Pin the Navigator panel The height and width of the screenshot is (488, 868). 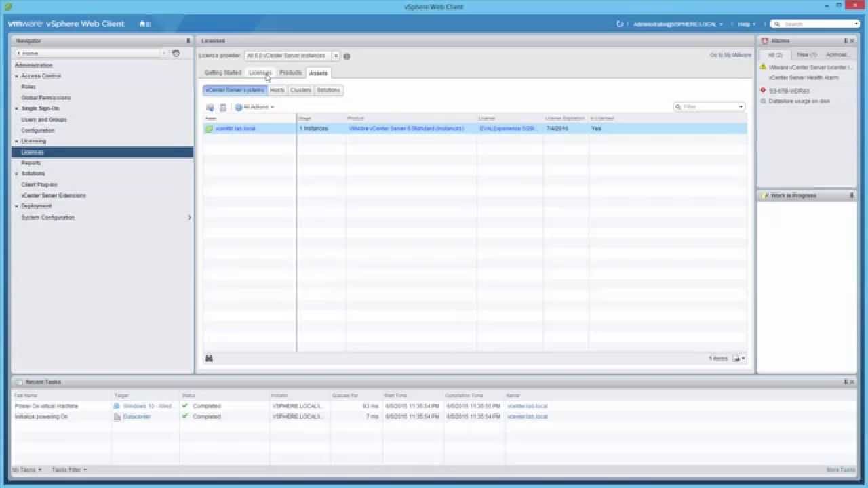point(188,41)
